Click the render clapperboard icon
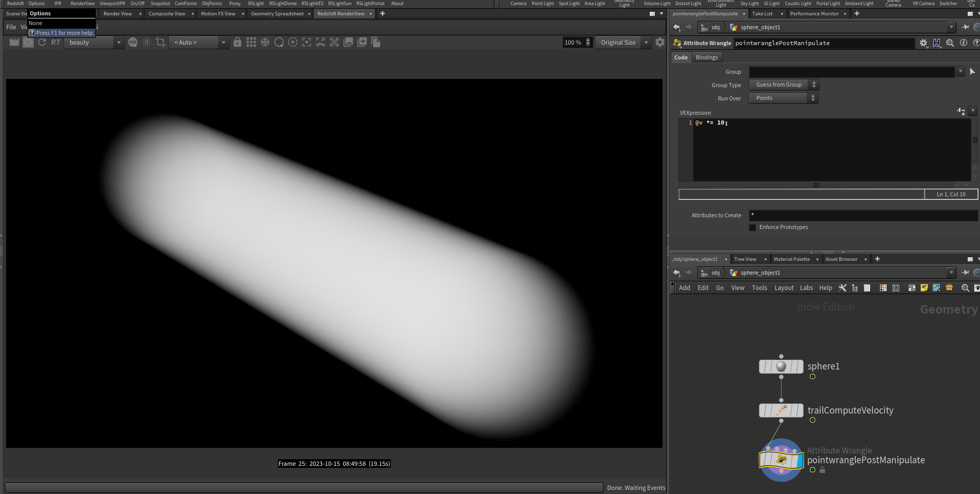Screen dimensions: 980x494 [x=14, y=43]
